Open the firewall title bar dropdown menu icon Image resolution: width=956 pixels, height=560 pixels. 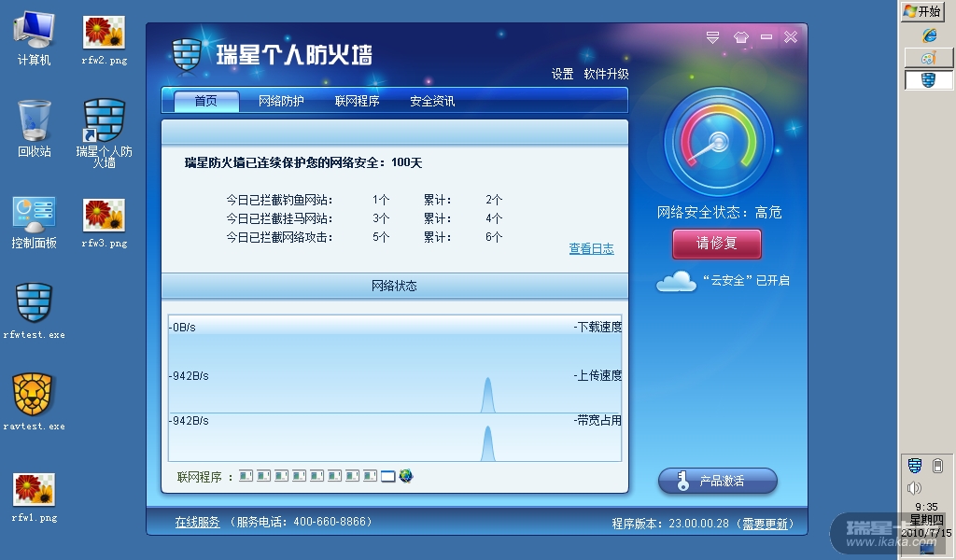pos(712,37)
